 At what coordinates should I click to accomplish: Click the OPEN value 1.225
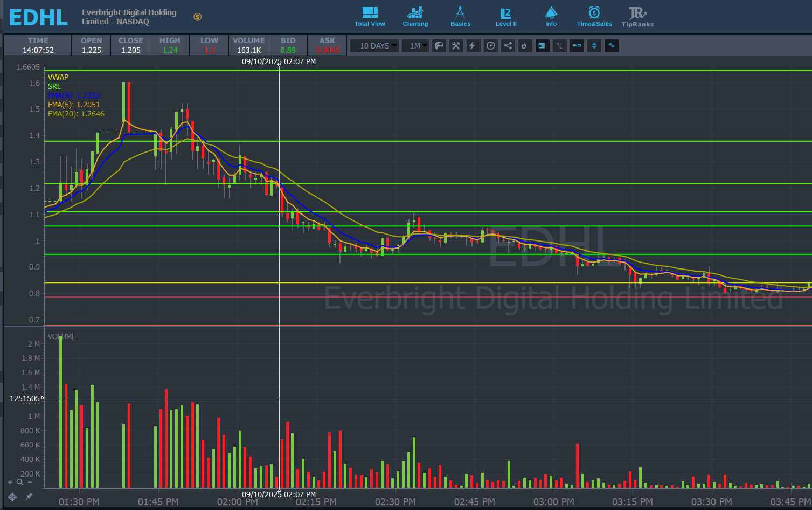pyautogui.click(x=92, y=50)
